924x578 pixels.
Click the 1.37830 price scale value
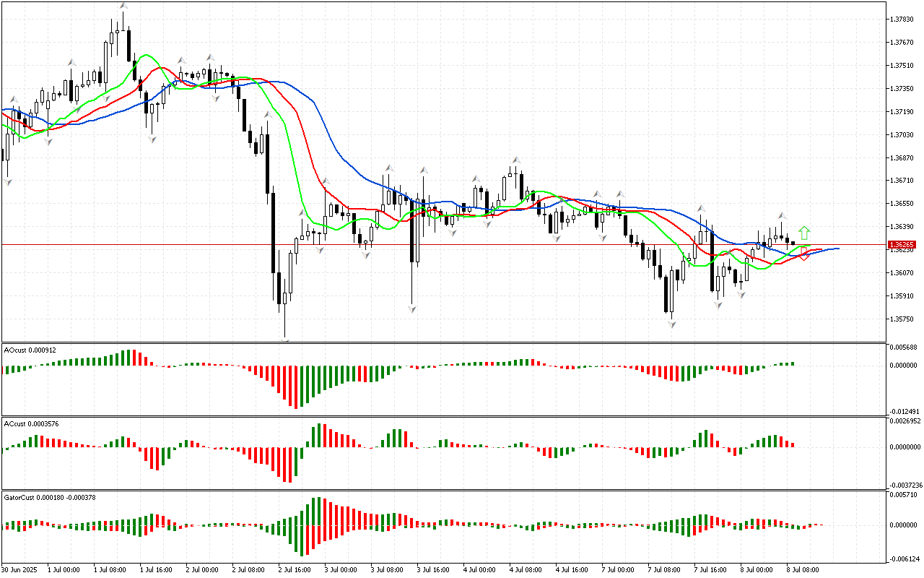904,20
